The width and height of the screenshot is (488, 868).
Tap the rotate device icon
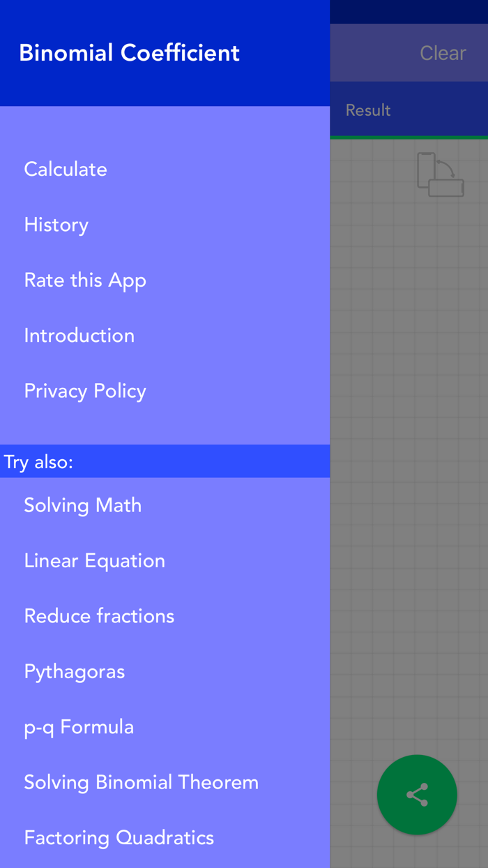440,174
